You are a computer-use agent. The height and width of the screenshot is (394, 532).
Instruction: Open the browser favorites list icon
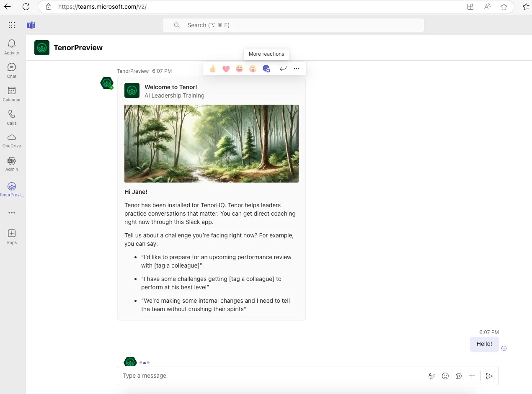tap(526, 7)
